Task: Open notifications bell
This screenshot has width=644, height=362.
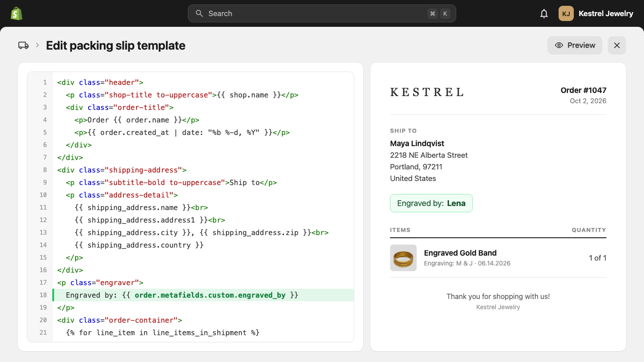Action: click(544, 13)
